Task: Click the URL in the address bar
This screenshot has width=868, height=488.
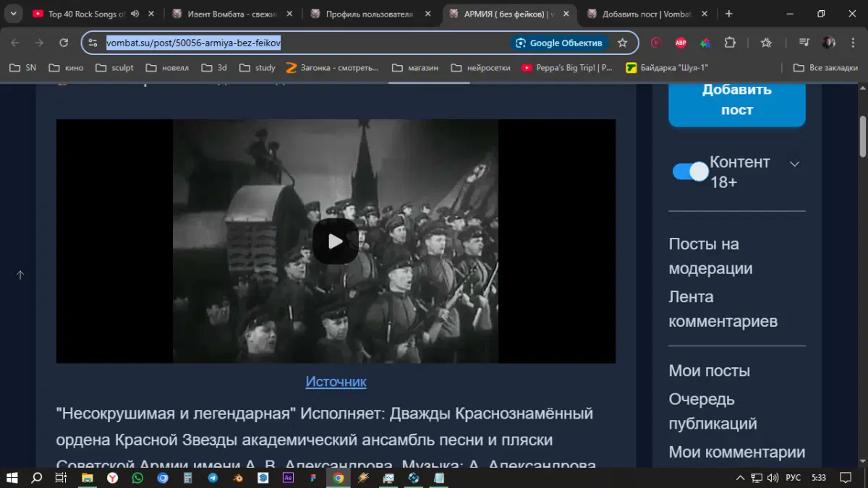Action: pyautogui.click(x=193, y=43)
